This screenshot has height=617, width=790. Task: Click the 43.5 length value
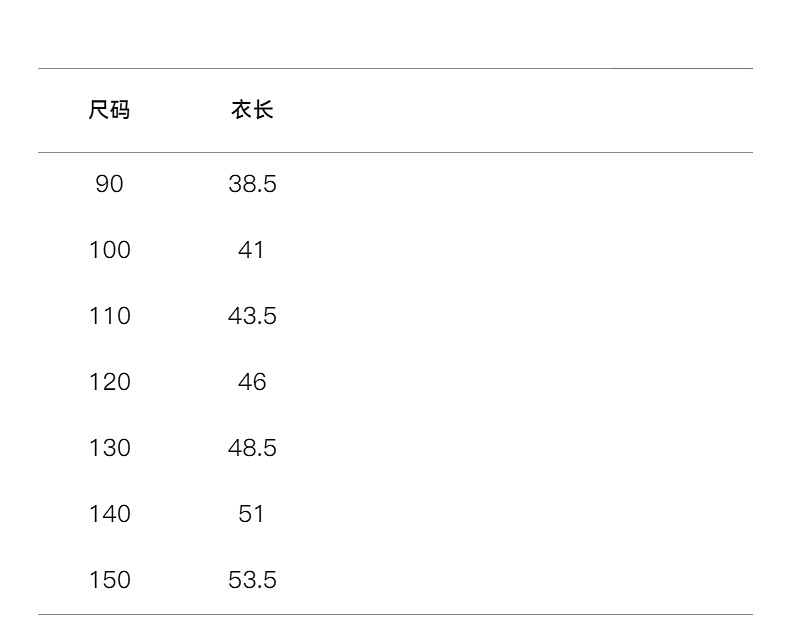point(252,316)
